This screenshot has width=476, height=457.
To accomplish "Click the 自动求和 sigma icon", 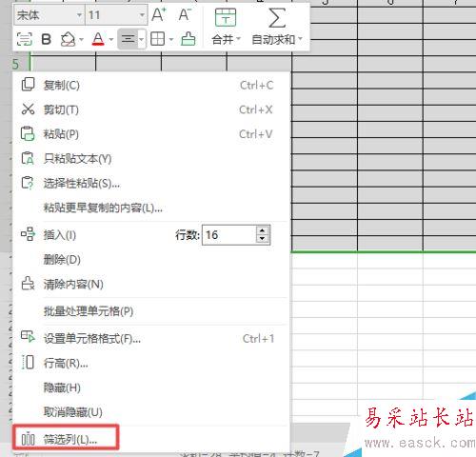I will click(x=277, y=18).
